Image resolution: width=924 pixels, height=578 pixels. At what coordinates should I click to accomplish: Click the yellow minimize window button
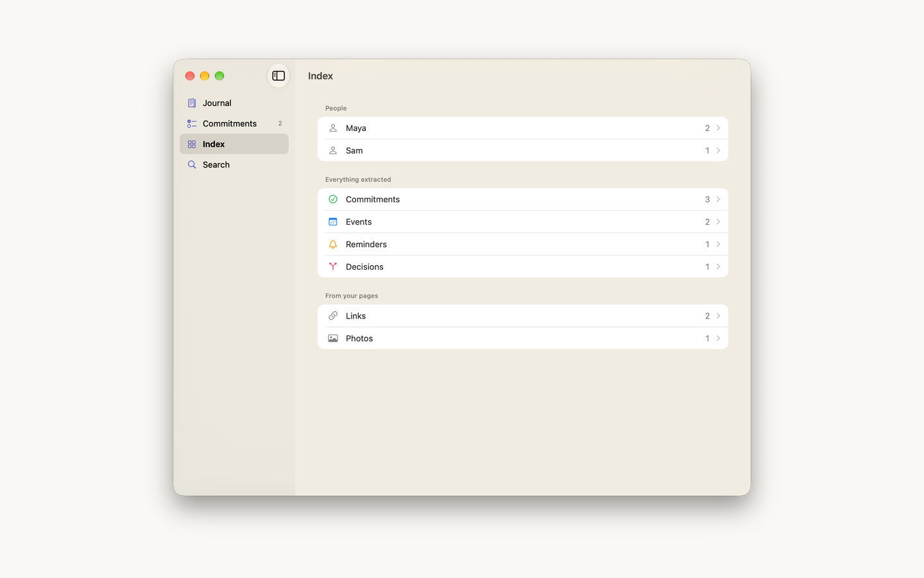205,76
